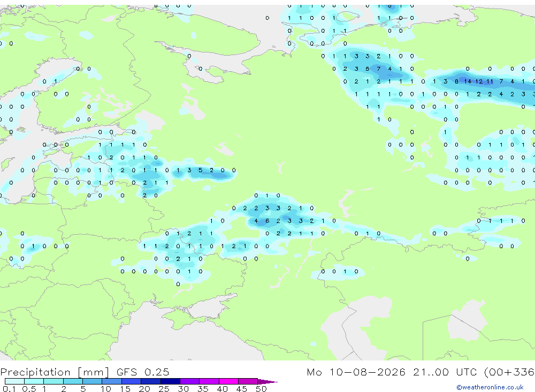Image resolution: width=535 pixels, height=392 pixels.
Task: Click the '35' legend scale label
Action: click(203, 389)
